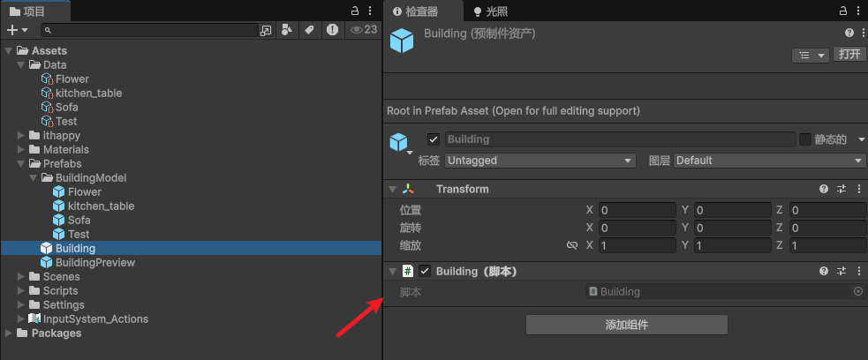Image resolution: width=868 pixels, height=360 pixels.
Task: Open Building script help reference icon
Action: tap(824, 271)
